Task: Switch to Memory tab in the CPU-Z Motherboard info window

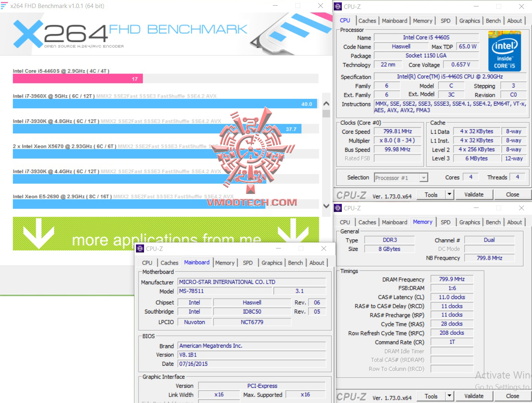Action: 225,263
